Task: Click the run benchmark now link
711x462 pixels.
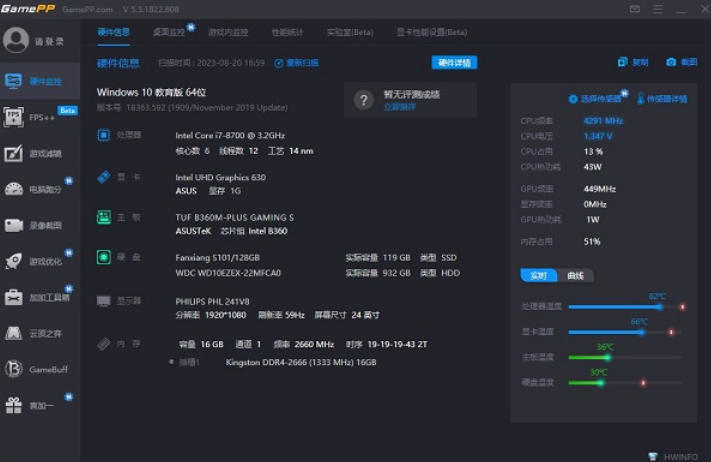Action: click(x=399, y=107)
